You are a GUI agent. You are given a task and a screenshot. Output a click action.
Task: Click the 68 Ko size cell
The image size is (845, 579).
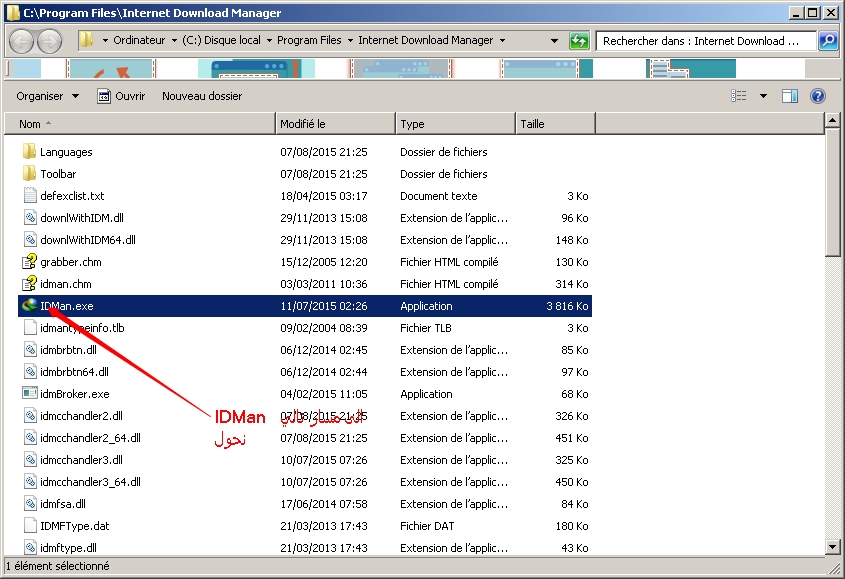[574, 394]
